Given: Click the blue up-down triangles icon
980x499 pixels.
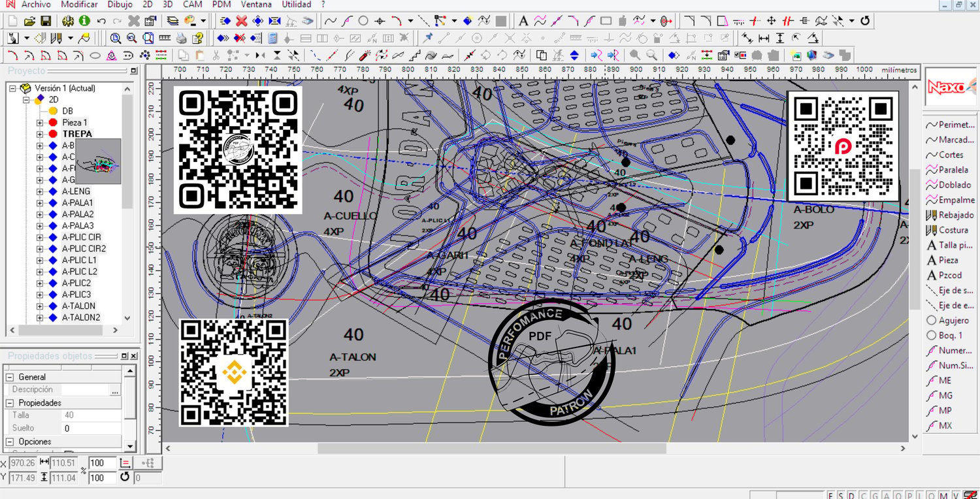Looking at the screenshot, I should click(574, 55).
